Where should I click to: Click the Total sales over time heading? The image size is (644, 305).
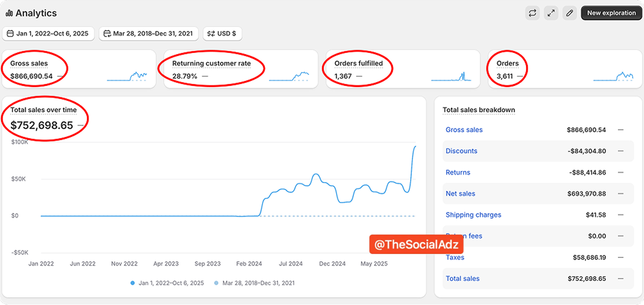tap(44, 110)
